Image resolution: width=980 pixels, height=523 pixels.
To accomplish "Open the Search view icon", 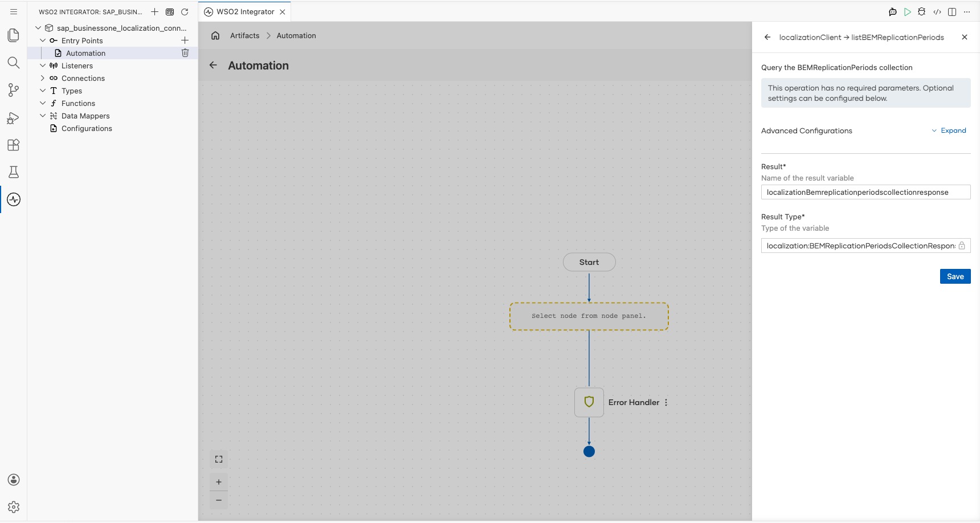I will coord(14,63).
